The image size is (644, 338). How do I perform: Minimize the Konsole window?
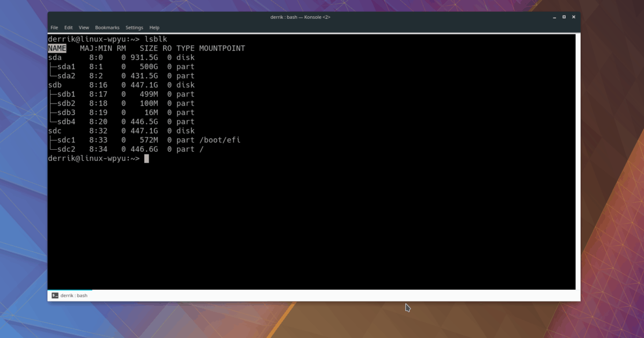tap(554, 17)
